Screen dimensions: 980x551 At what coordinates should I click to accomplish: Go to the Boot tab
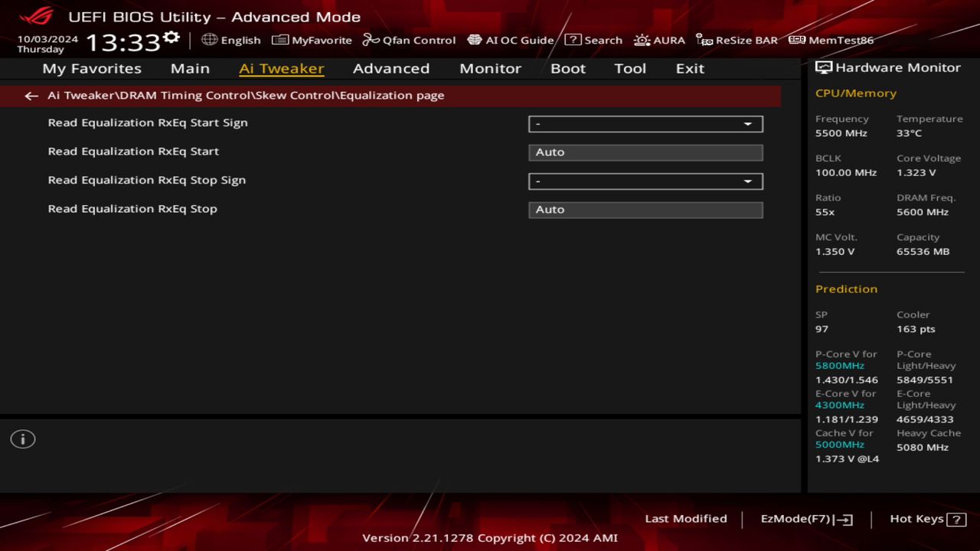[568, 68]
